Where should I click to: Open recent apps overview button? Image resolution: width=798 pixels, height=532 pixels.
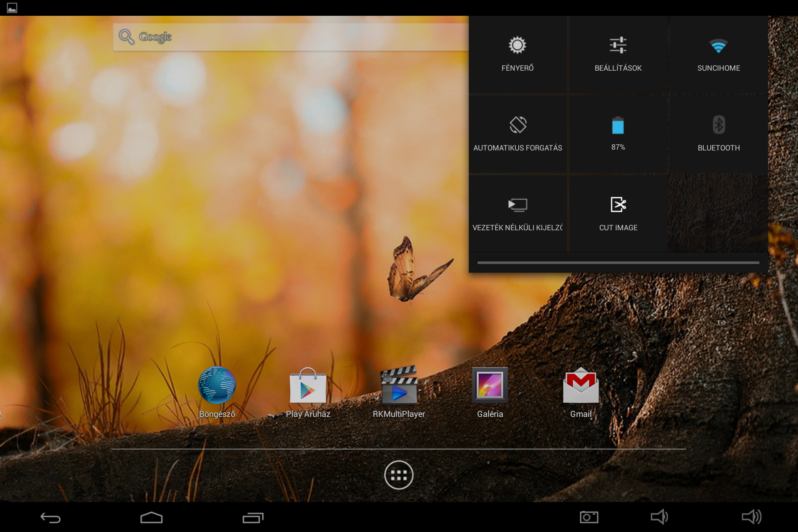(253, 517)
